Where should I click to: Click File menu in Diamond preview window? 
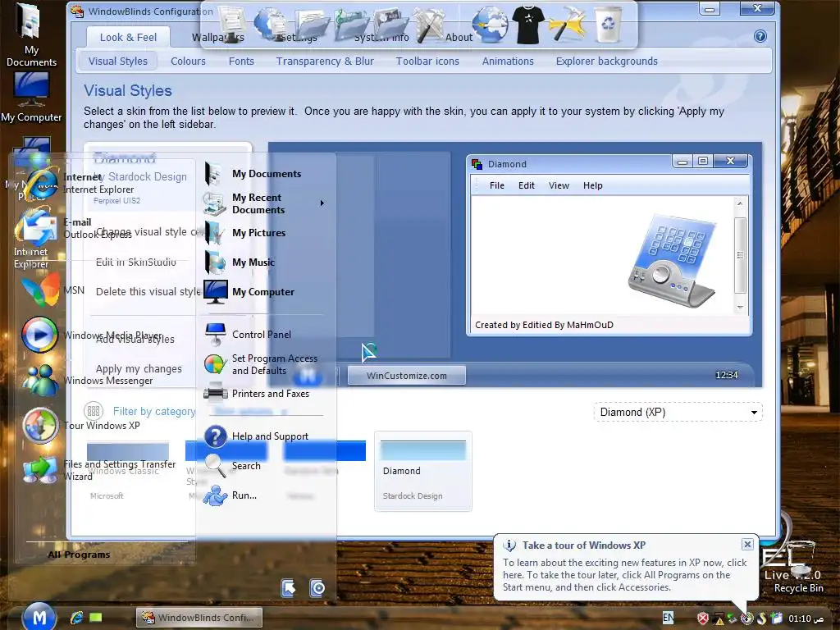[496, 185]
